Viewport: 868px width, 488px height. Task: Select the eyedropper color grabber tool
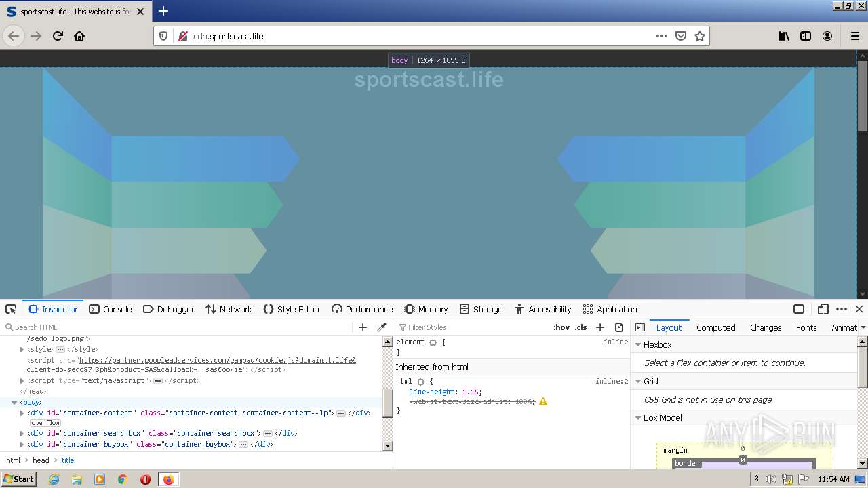[382, 327]
